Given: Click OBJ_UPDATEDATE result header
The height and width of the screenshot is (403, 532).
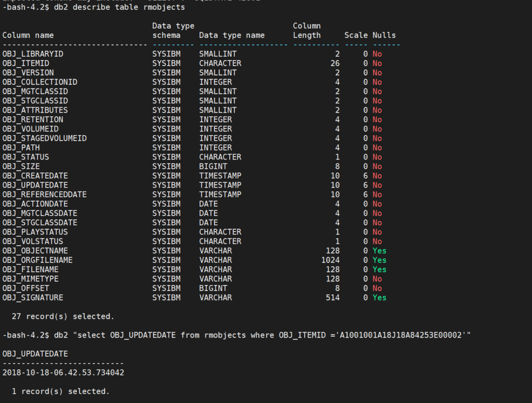Looking at the screenshot, I should coord(35,354).
